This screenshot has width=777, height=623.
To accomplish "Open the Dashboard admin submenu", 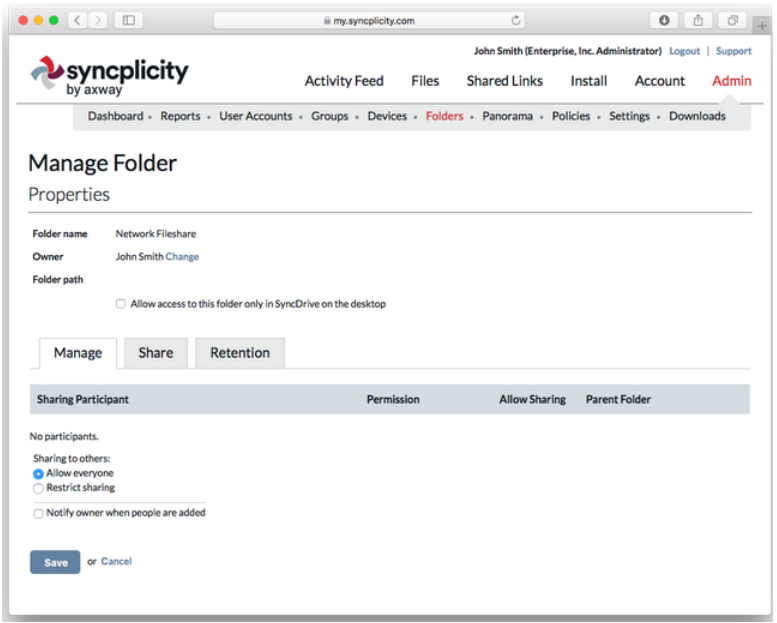I will [115, 116].
